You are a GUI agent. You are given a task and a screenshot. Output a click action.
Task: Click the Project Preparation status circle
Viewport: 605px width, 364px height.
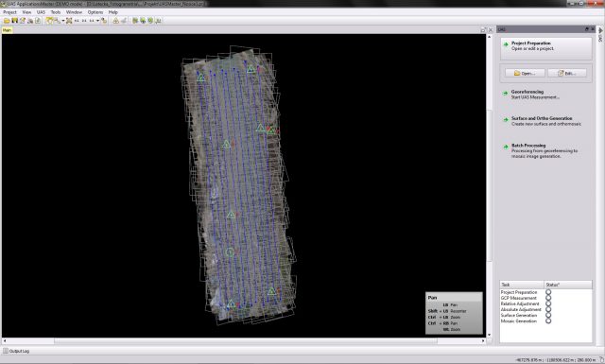(548, 292)
